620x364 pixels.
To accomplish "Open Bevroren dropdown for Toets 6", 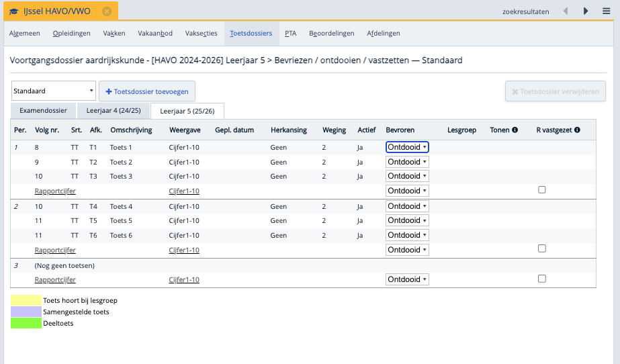I will pos(407,235).
